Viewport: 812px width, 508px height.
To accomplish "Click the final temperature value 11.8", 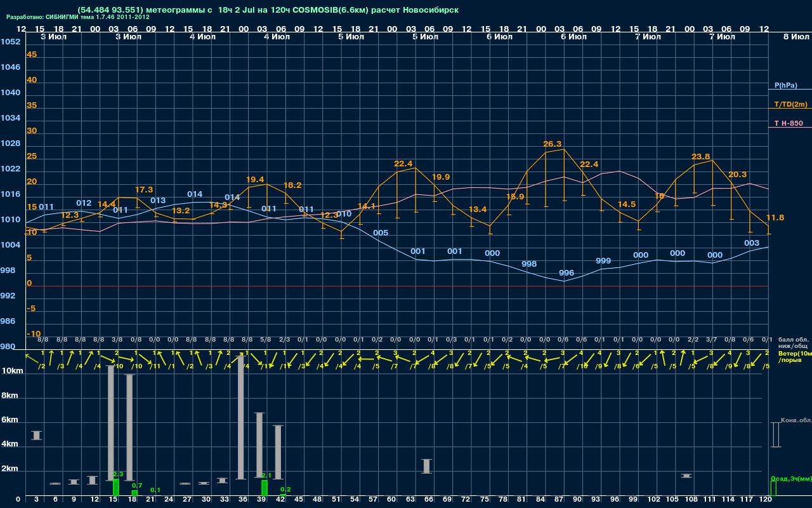I will 775,218.
